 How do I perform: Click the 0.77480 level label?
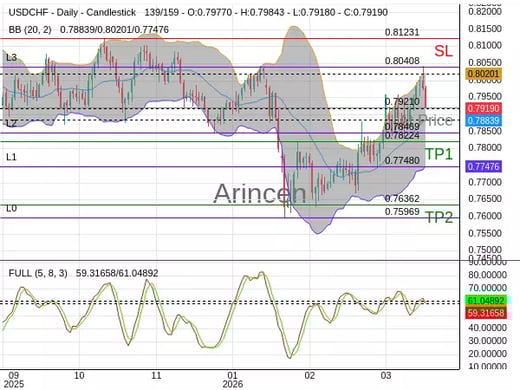402,160
